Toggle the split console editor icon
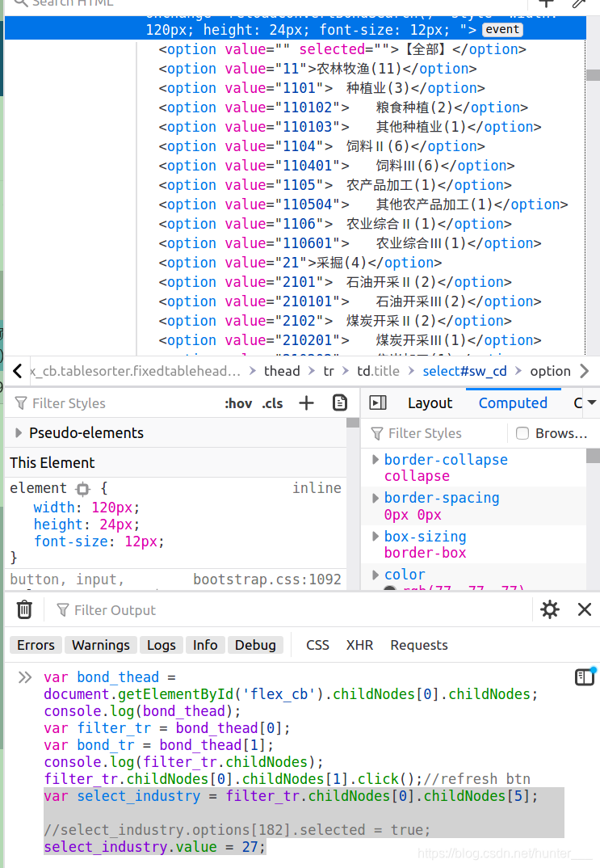Viewport: 600px width, 868px height. [585, 677]
